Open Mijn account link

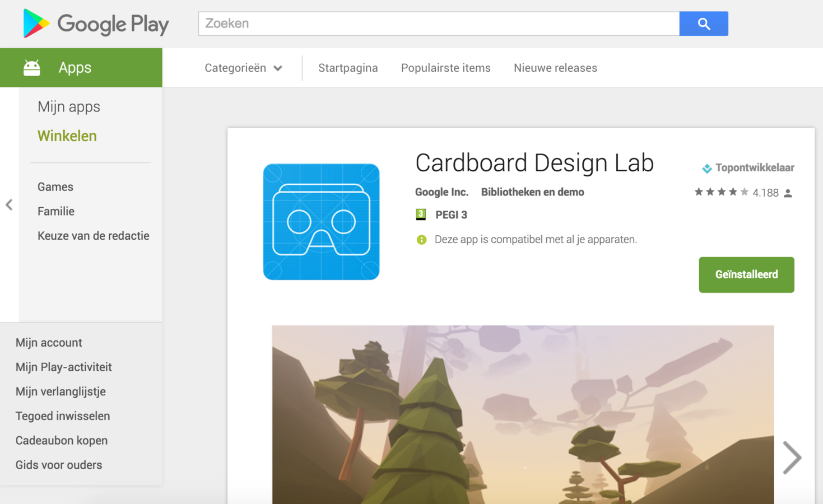click(48, 342)
